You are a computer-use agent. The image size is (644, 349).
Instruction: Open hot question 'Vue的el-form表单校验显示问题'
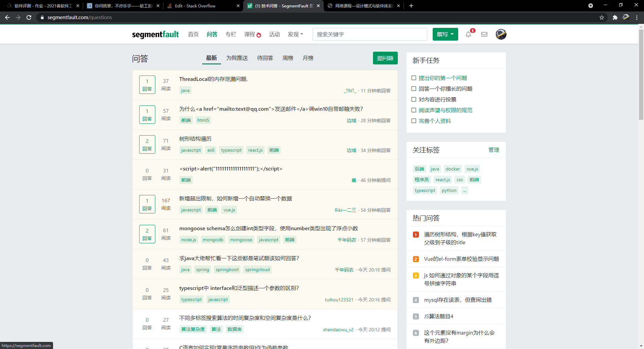[462, 259]
